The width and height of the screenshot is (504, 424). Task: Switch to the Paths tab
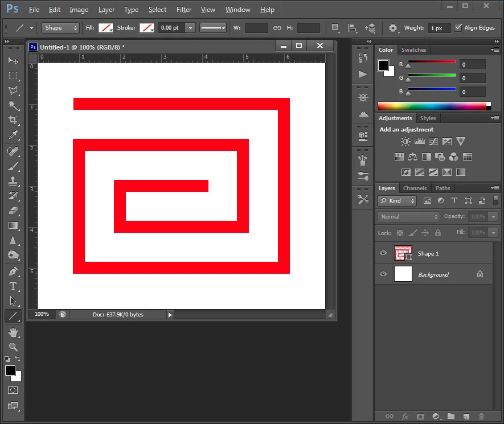pos(442,188)
